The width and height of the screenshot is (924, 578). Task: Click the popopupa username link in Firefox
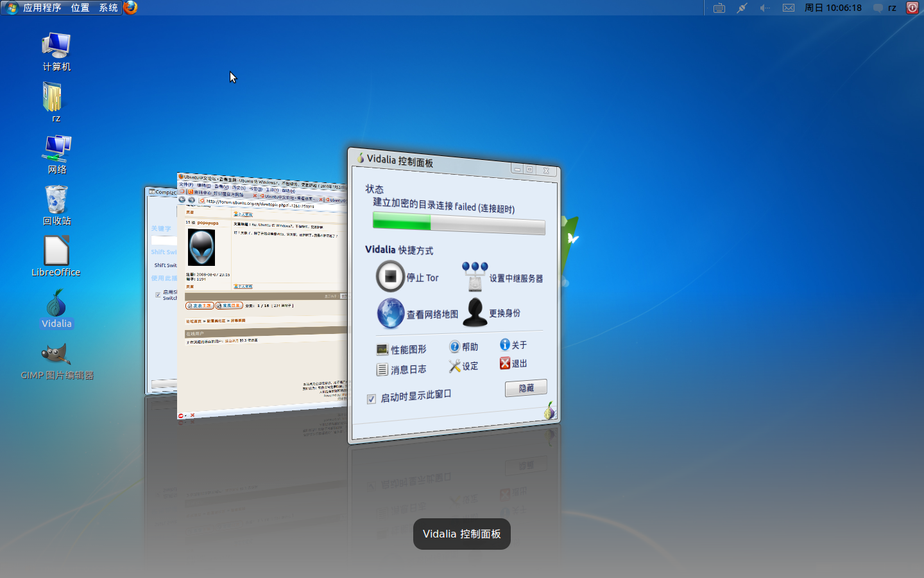(x=207, y=223)
